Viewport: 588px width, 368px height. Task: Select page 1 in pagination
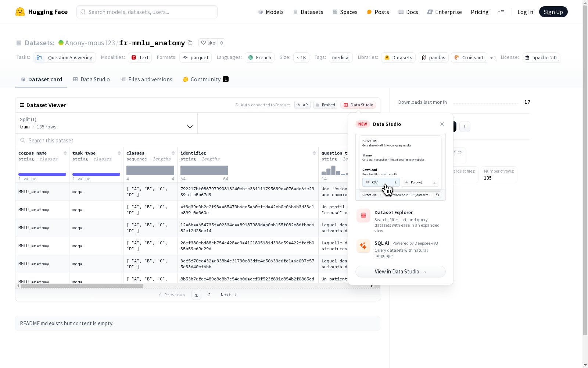click(196, 295)
